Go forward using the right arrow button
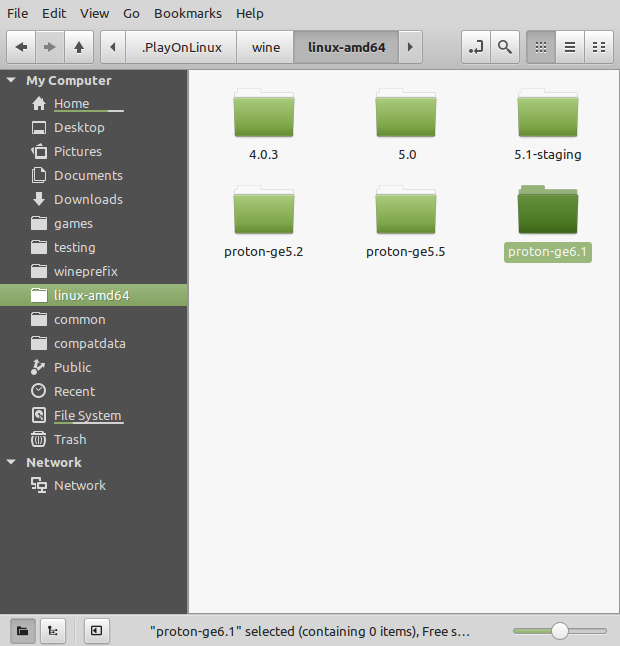Screen dimensions: 620x646 click(x=50, y=47)
